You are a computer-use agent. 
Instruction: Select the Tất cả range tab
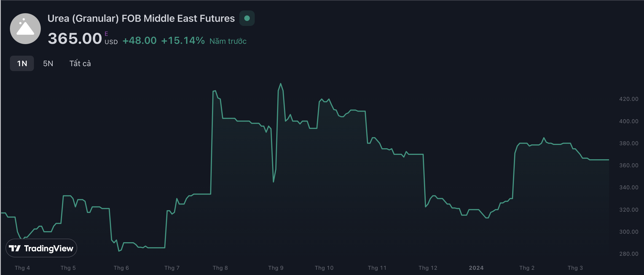[80, 63]
